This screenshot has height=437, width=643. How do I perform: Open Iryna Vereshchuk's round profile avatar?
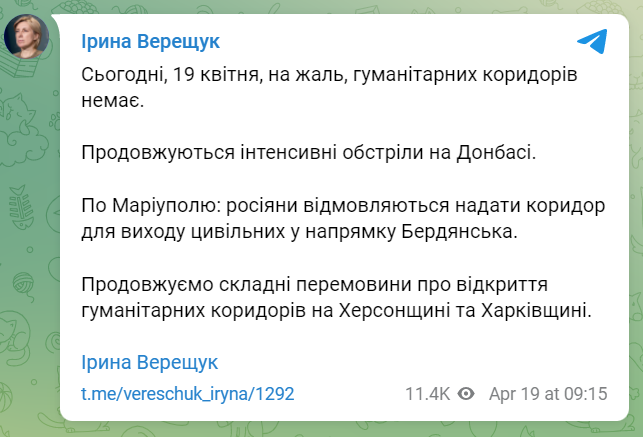[27, 36]
